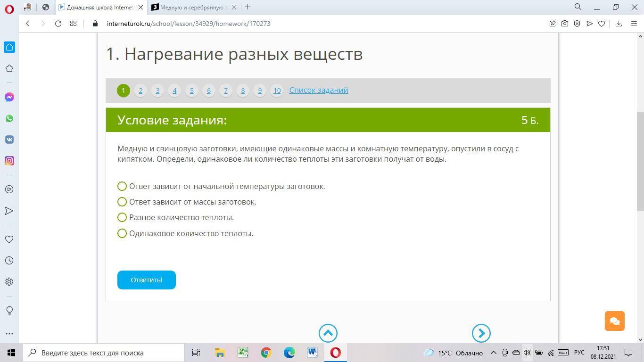Open Opera easy setup panel

(x=634, y=24)
